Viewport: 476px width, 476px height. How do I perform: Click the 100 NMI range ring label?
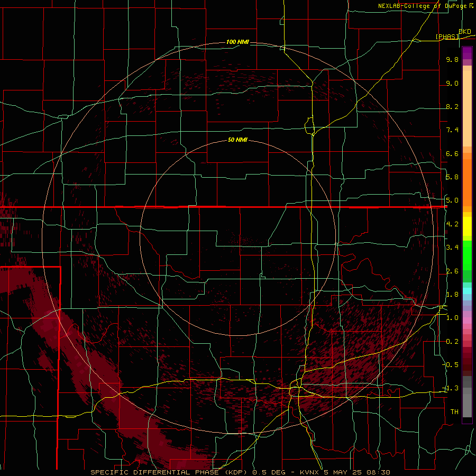(237, 42)
